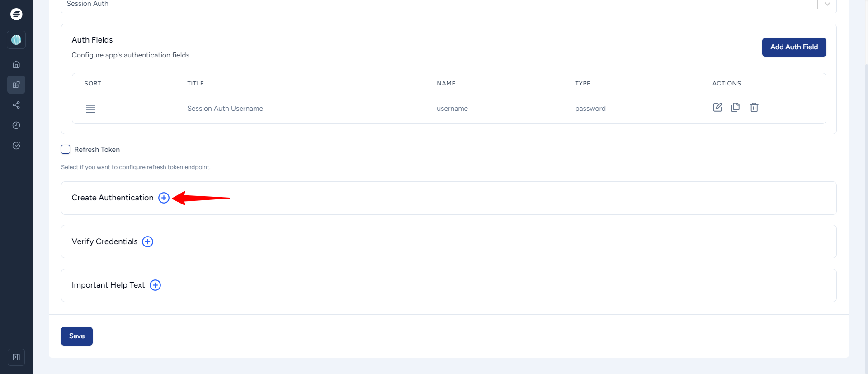Delete the Session Auth Username field

coord(754,108)
